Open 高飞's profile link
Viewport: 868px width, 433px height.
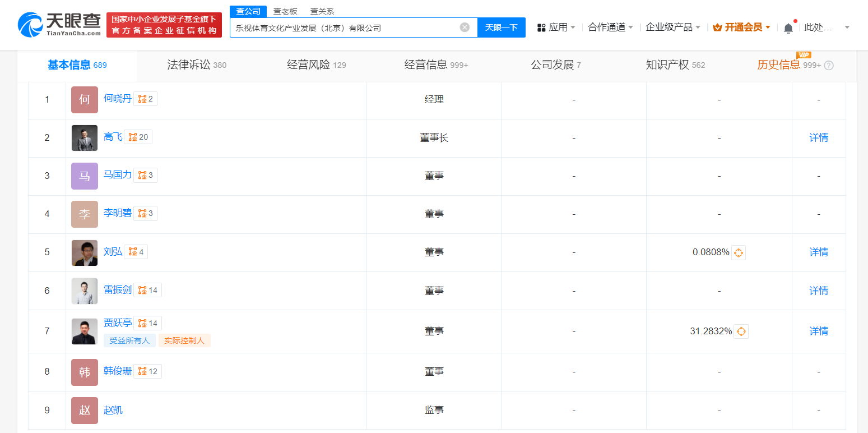click(x=113, y=137)
